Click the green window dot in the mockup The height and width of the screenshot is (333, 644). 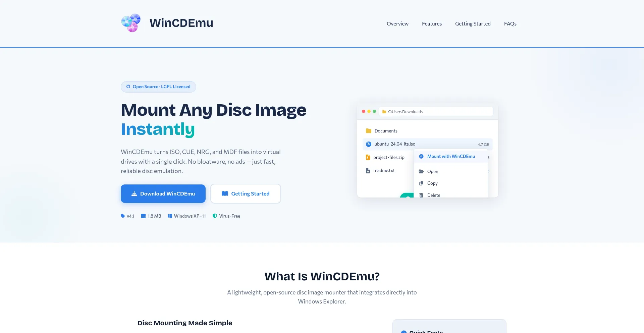pos(374,111)
